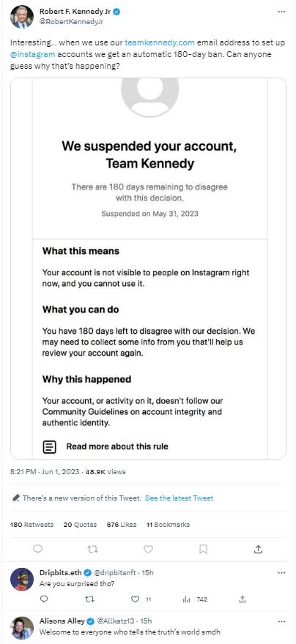Share the Dripbits.eth reply

243,599
